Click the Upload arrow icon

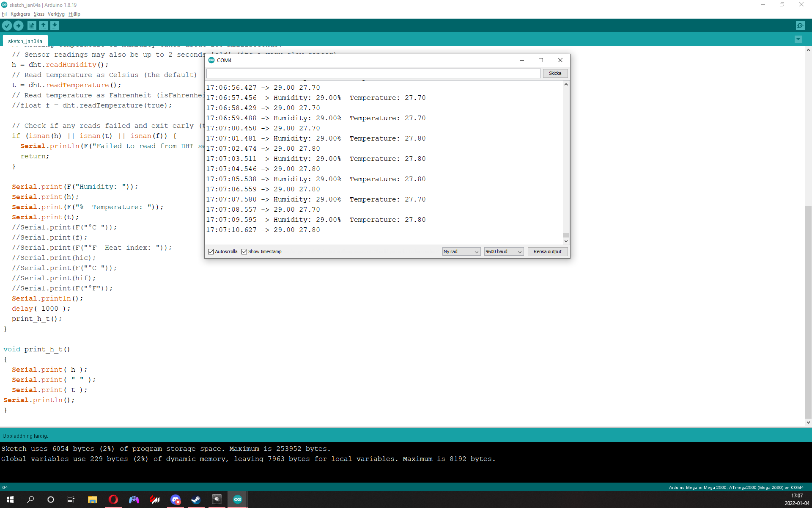coord(18,26)
